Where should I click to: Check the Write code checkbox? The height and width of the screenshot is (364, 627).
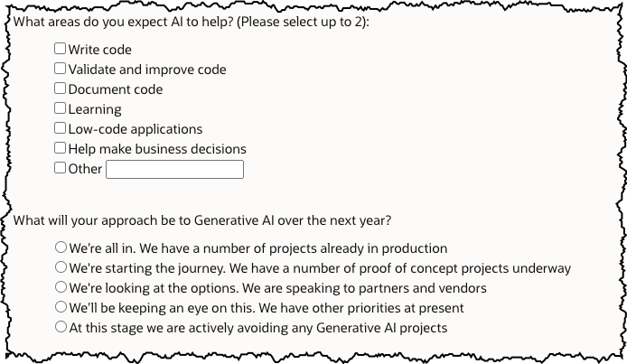(x=60, y=49)
